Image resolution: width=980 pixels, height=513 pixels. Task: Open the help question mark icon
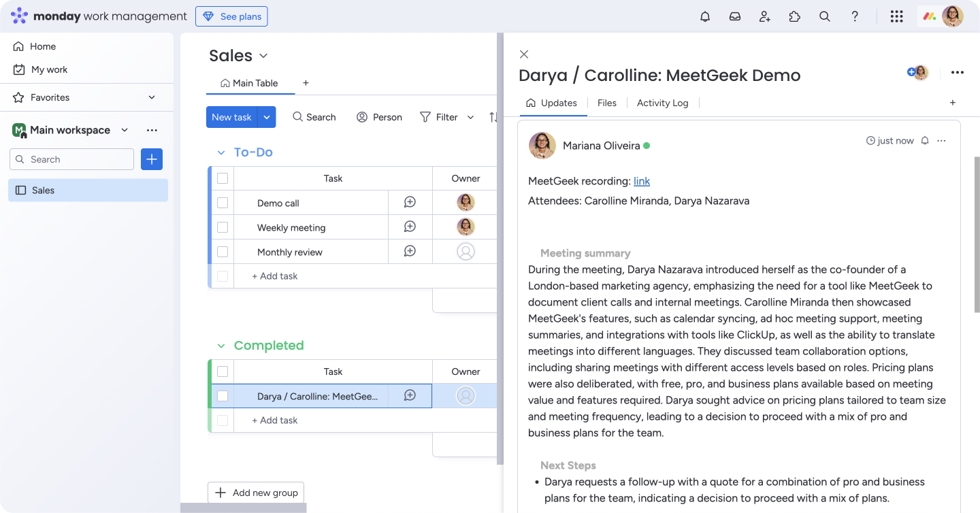pos(855,16)
